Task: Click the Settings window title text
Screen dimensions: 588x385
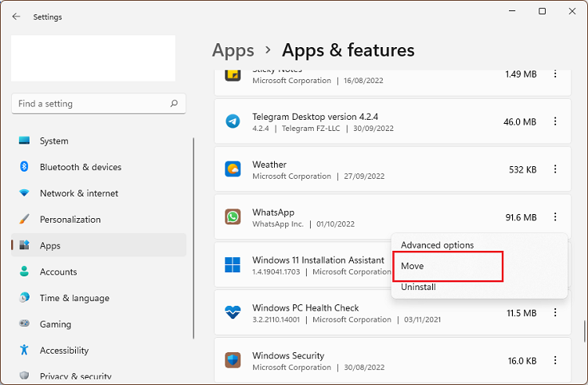Action: [x=47, y=17]
